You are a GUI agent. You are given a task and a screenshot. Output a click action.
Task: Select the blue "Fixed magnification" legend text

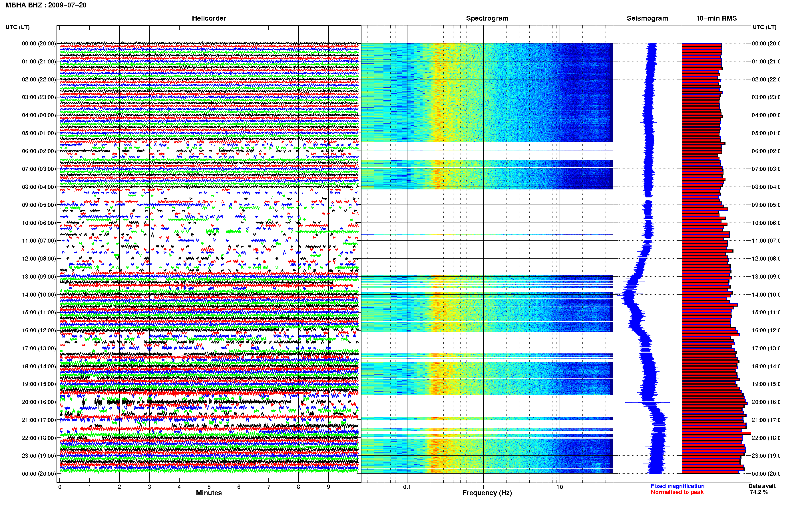click(x=678, y=486)
